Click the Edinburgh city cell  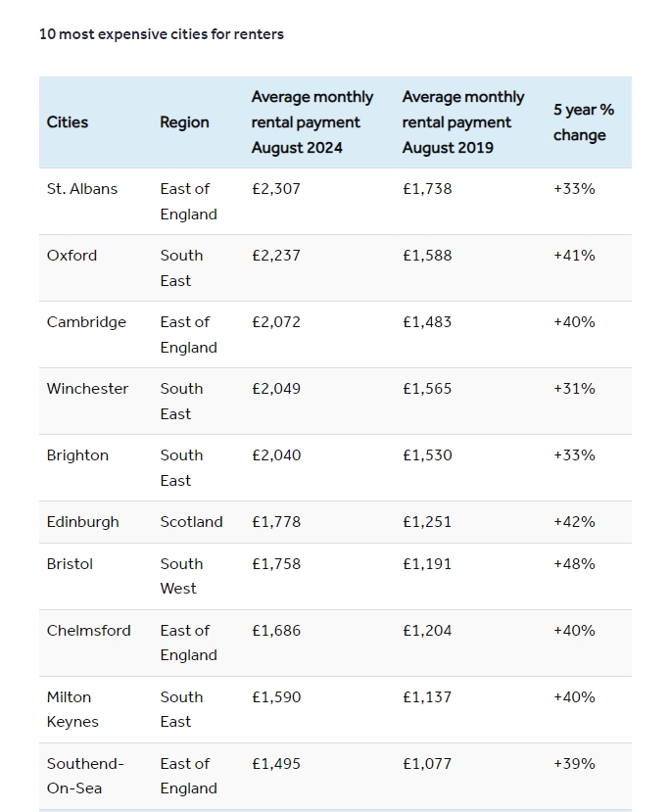[x=82, y=522]
